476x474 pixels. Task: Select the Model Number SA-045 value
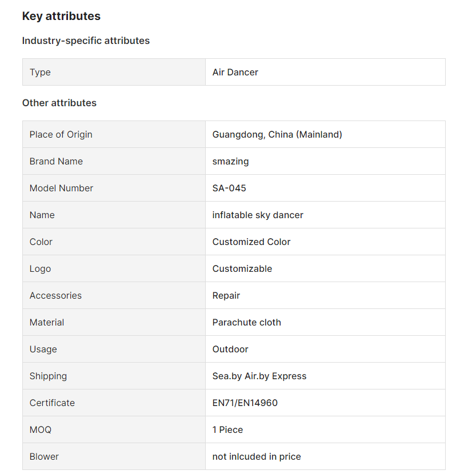[x=229, y=188]
